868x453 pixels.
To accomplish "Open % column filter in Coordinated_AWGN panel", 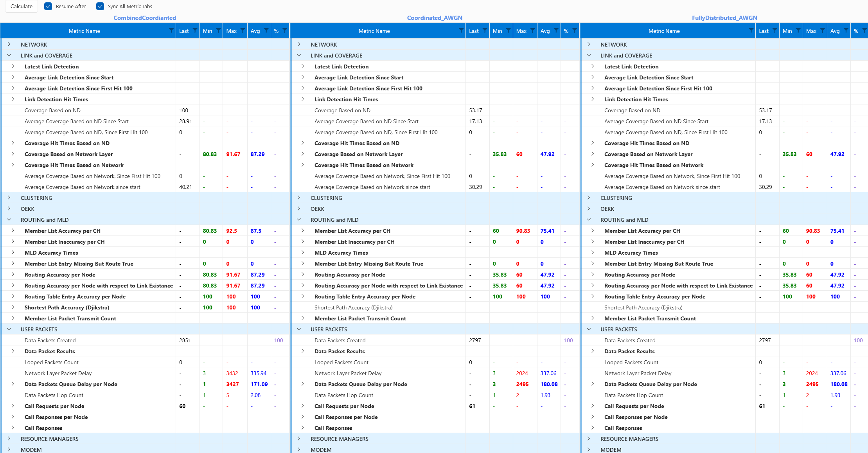I will point(575,31).
